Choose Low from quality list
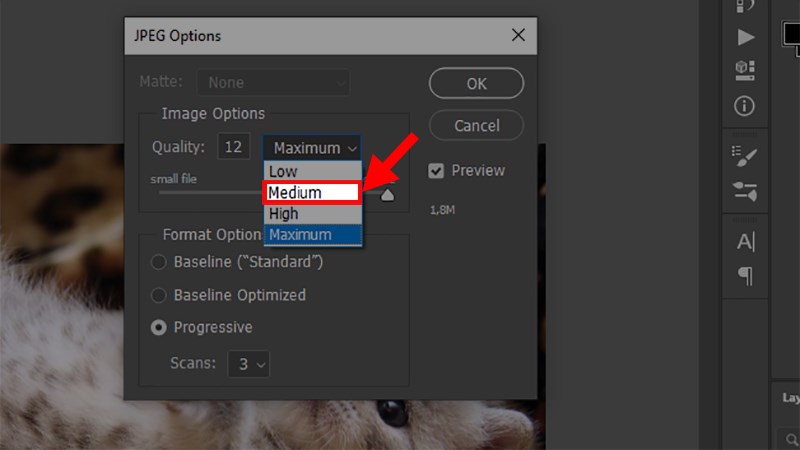The image size is (800, 450). (x=311, y=171)
